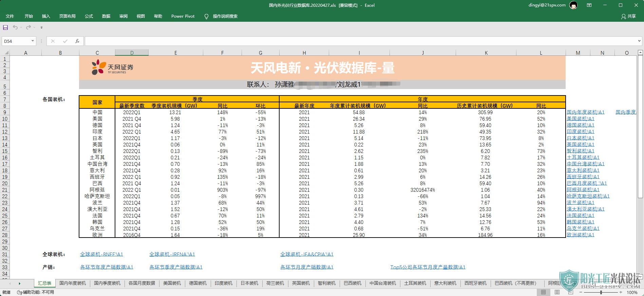Open the 审阅 ribbon tab

(x=124, y=16)
